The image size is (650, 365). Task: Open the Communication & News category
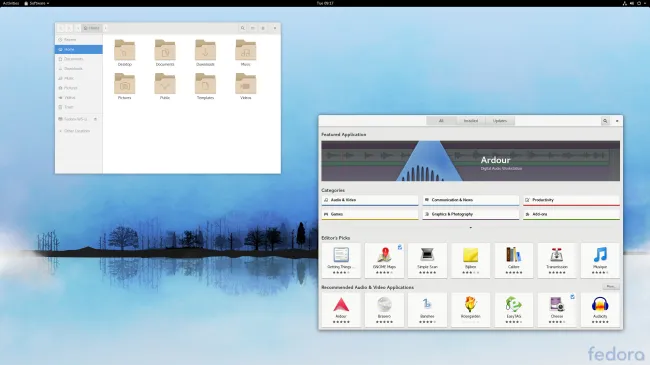click(x=471, y=200)
